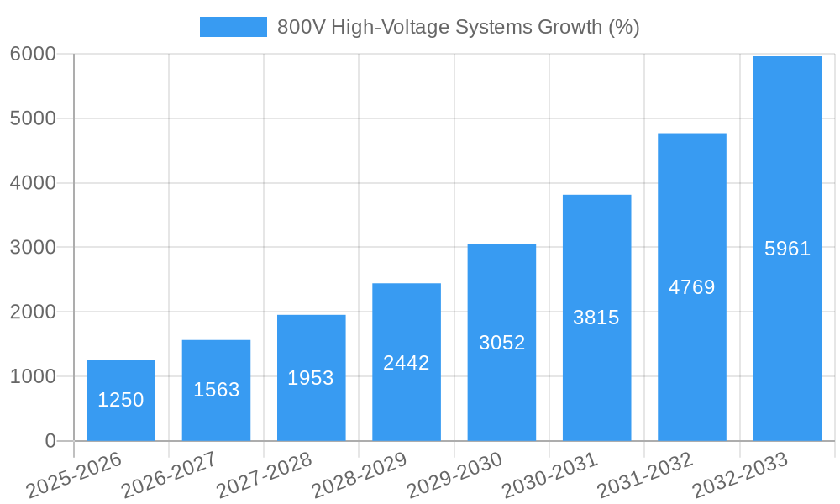840x504 pixels.
Task: Select the 2031-2032 bar
Action: [x=690, y=286]
